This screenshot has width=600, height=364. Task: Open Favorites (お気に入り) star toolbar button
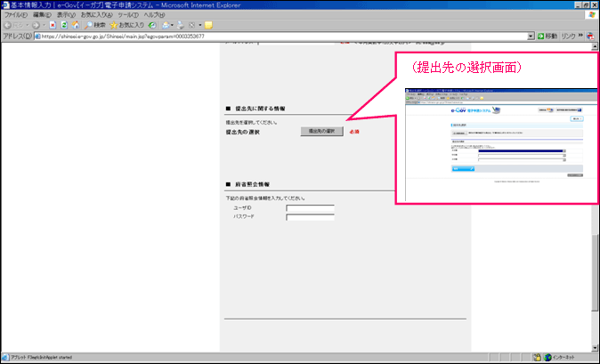click(x=126, y=25)
